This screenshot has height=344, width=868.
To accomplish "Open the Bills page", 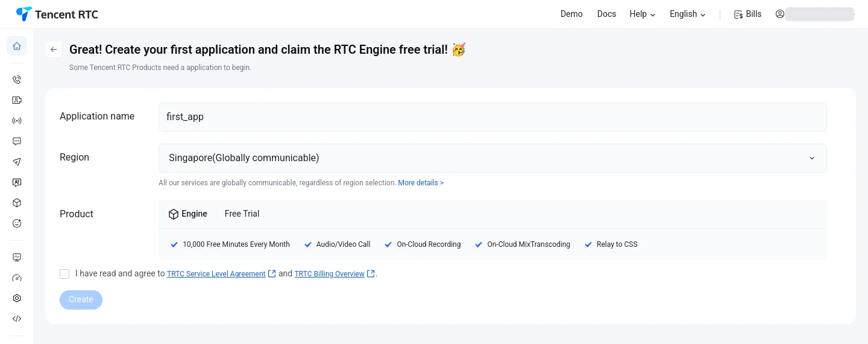I will point(747,14).
